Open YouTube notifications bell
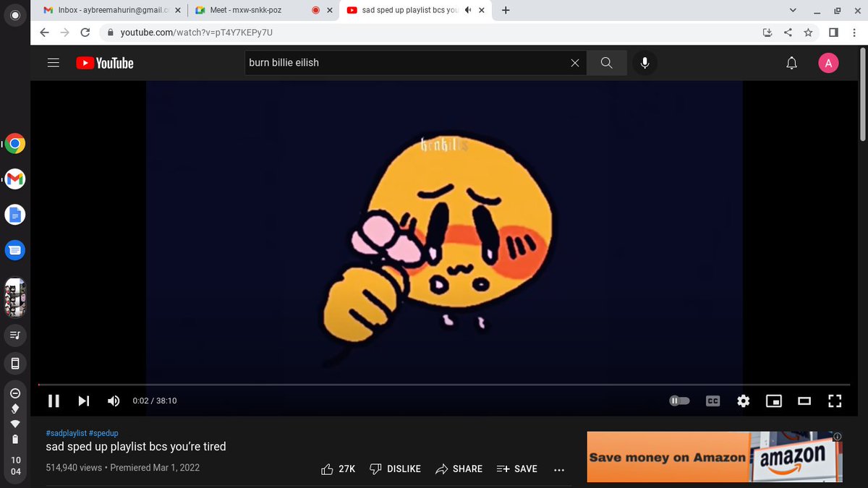This screenshot has width=868, height=488. click(x=791, y=63)
